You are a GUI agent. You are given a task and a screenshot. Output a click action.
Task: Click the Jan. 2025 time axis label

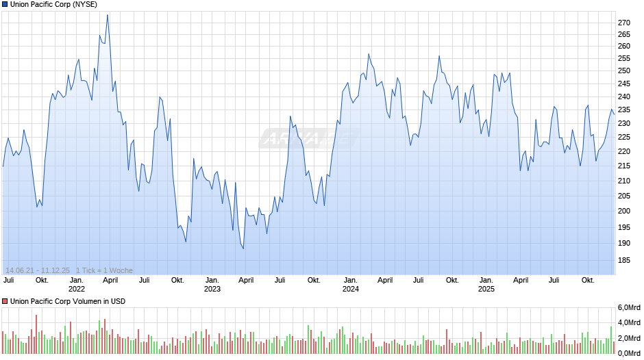click(486, 285)
